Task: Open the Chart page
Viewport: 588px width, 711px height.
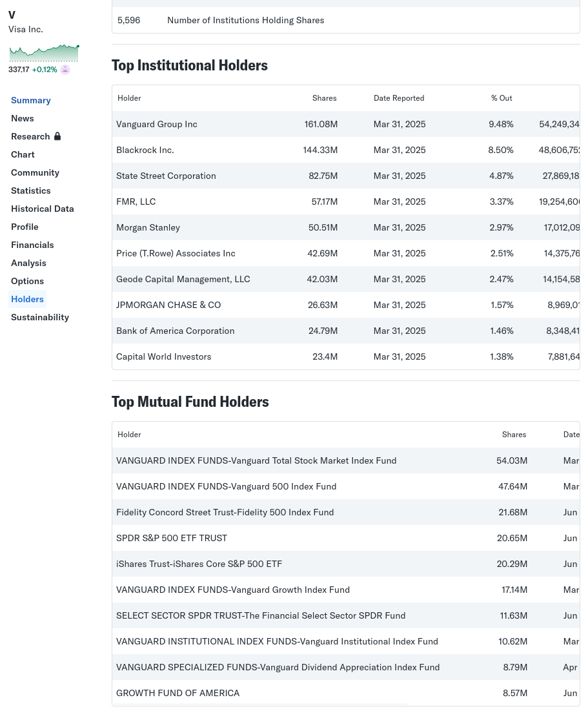Action: tap(23, 154)
